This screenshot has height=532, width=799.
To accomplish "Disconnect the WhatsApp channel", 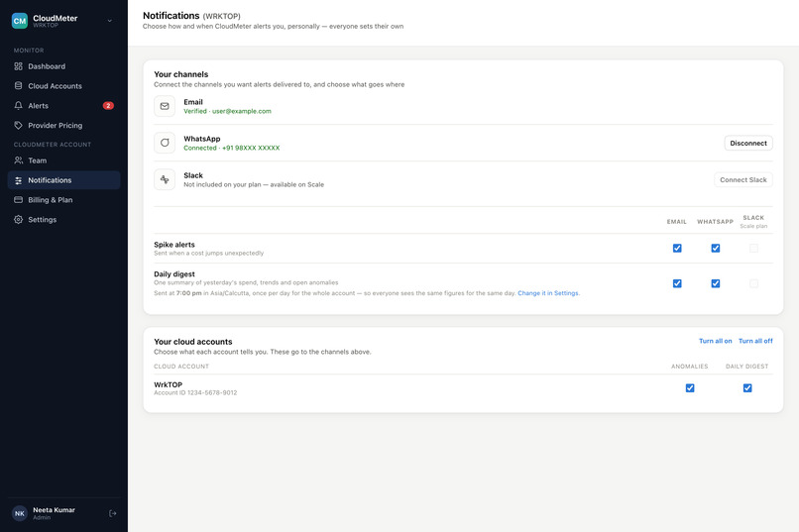I will 748,143.
